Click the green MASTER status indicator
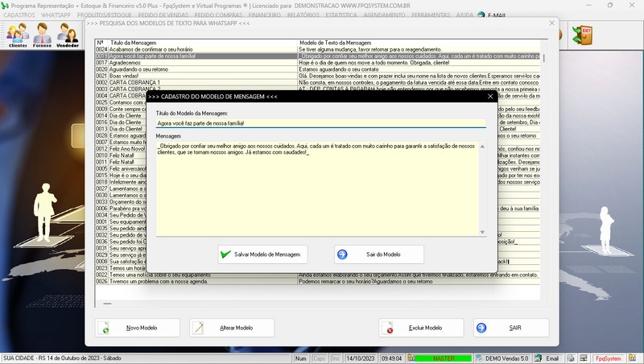The height and width of the screenshot is (364, 644). coord(444,358)
